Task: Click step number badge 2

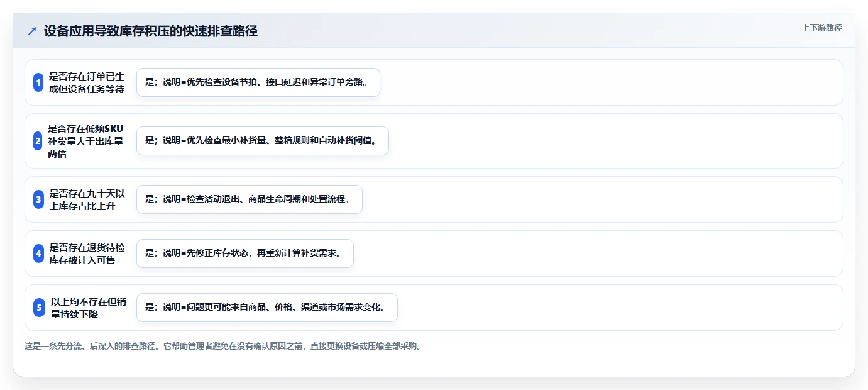Action: pos(38,141)
